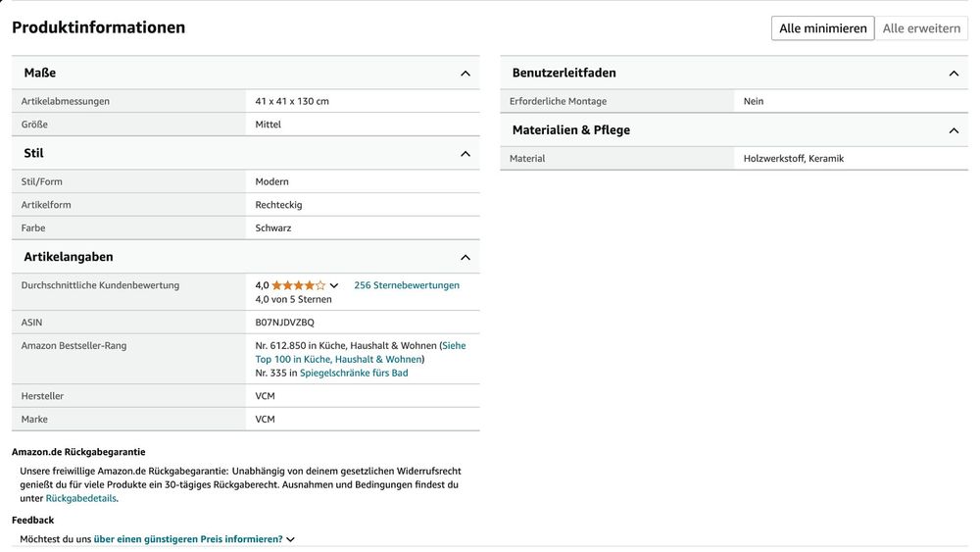
Task: Expand the günstigeren Preis feedback arrow
Action: pos(291,539)
